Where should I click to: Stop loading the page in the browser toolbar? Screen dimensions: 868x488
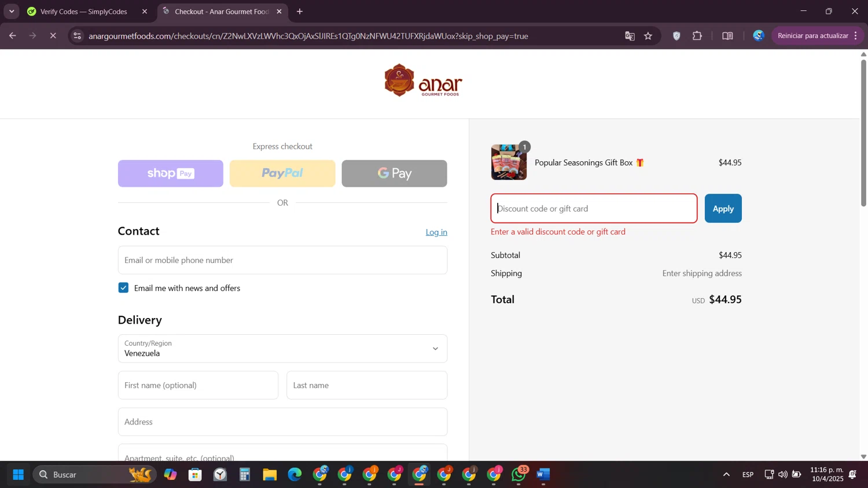pos(53,36)
